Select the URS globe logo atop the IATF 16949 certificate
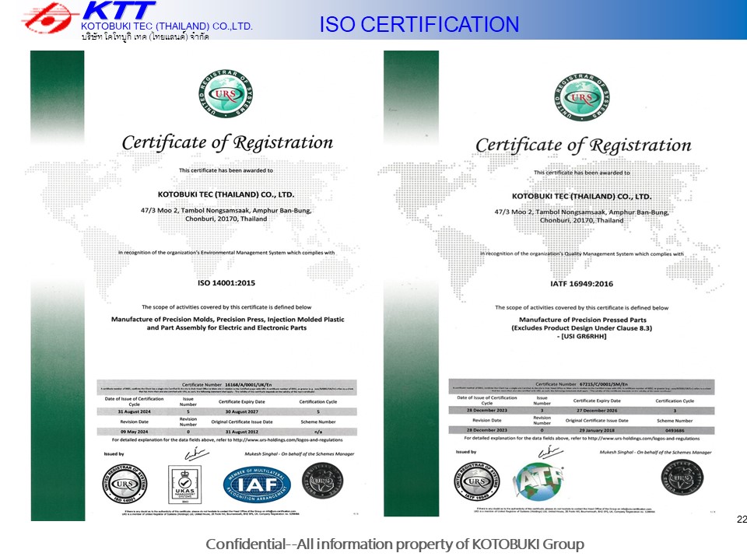Screen dimensions: 747x560 pos(582,96)
